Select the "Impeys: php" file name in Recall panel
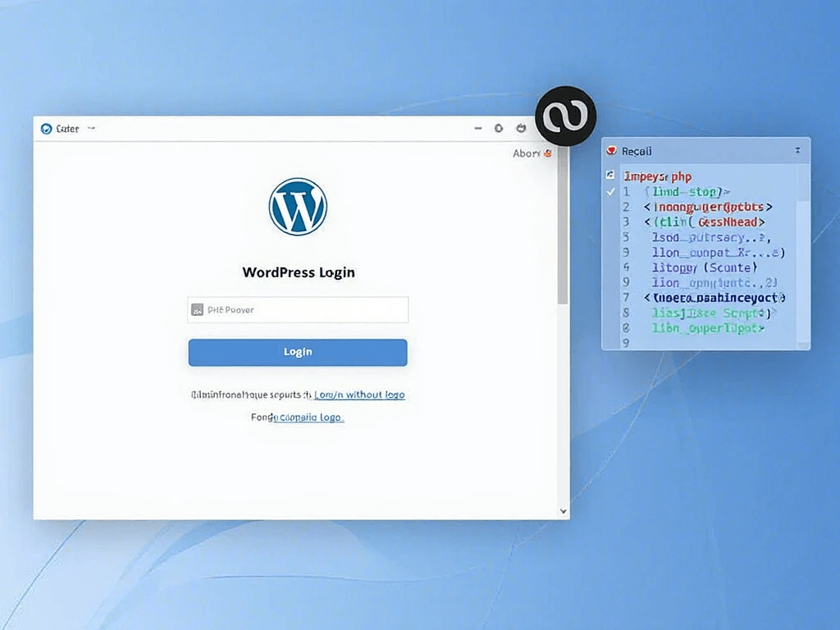This screenshot has height=630, width=840. 658,176
